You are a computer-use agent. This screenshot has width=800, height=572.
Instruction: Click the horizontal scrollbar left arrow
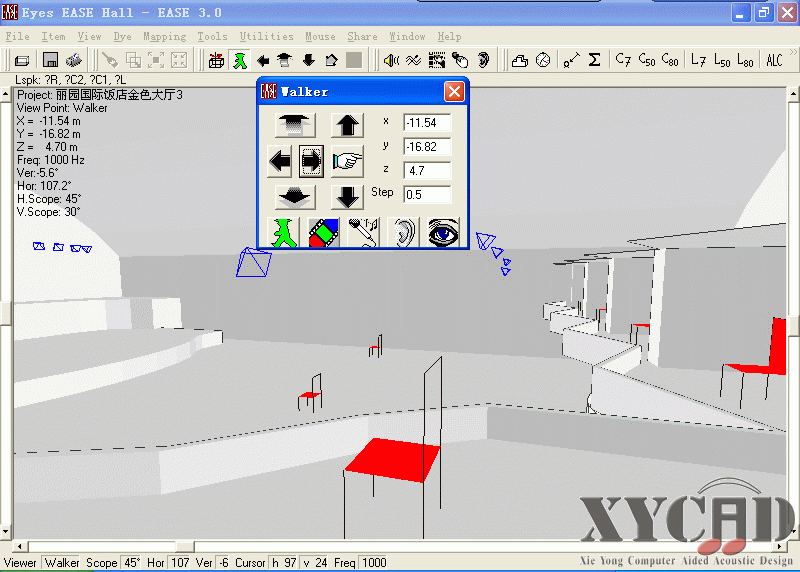(20, 546)
